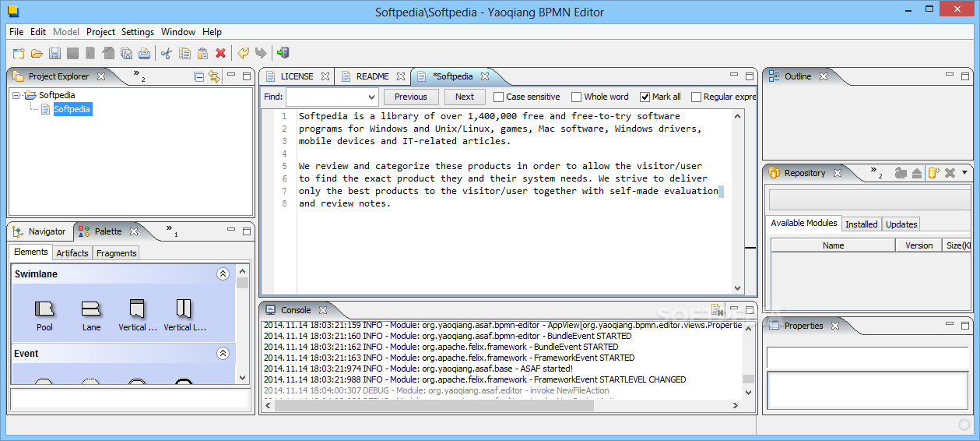Click the Copy toolbar icon

pos(184,53)
